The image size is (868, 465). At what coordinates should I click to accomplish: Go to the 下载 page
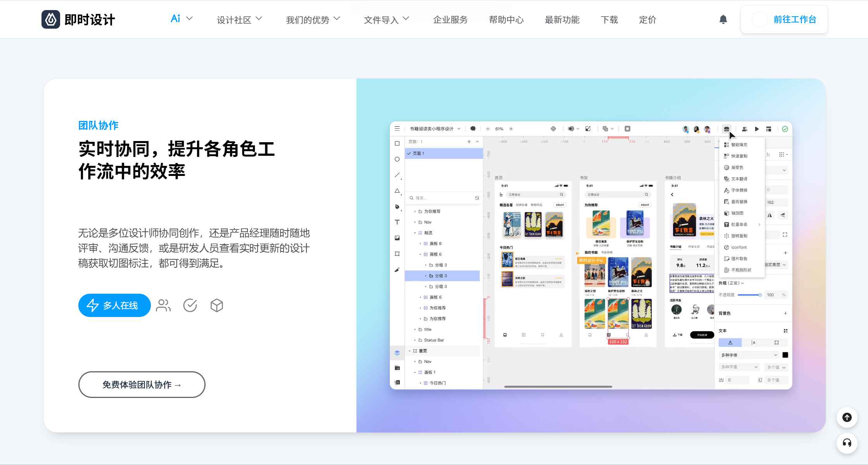[x=609, y=20]
